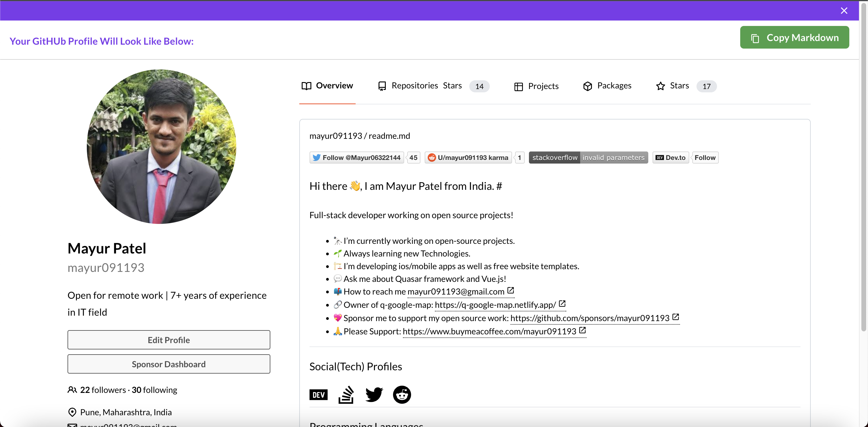Open the Repositories tab

tap(414, 86)
